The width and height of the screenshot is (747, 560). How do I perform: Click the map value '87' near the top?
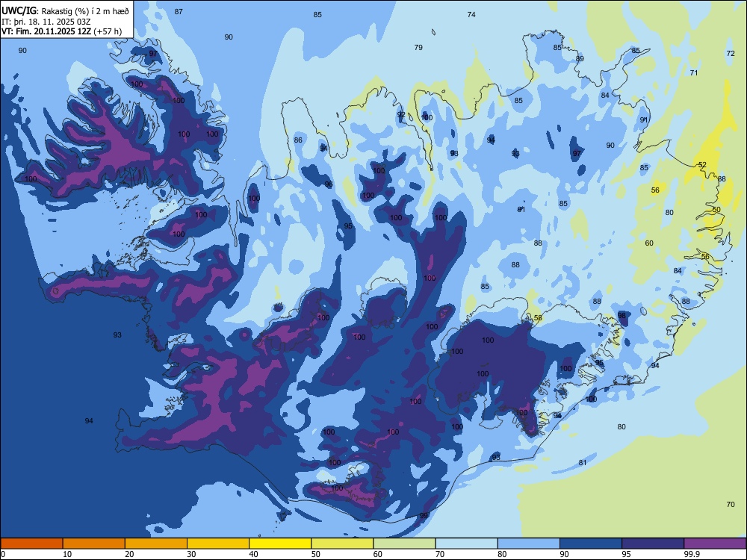tap(179, 11)
